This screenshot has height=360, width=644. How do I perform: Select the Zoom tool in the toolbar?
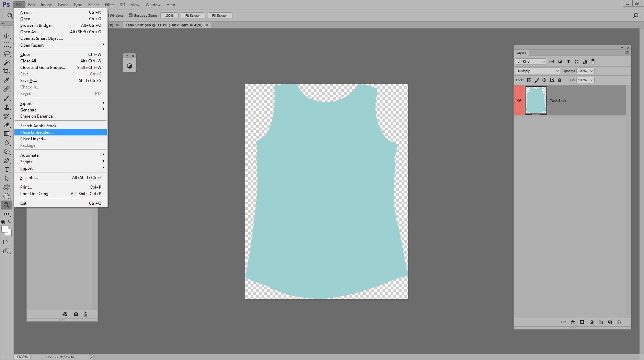pyautogui.click(x=7, y=205)
